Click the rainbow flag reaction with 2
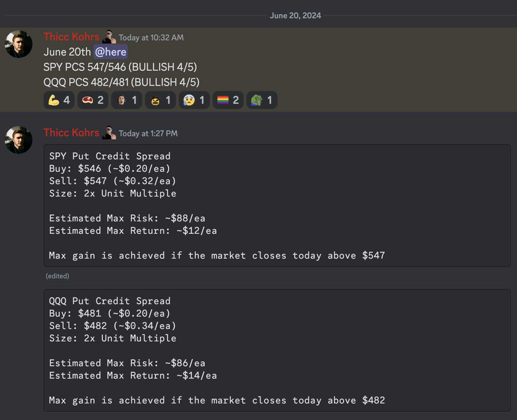The image size is (517, 420). 228,100
